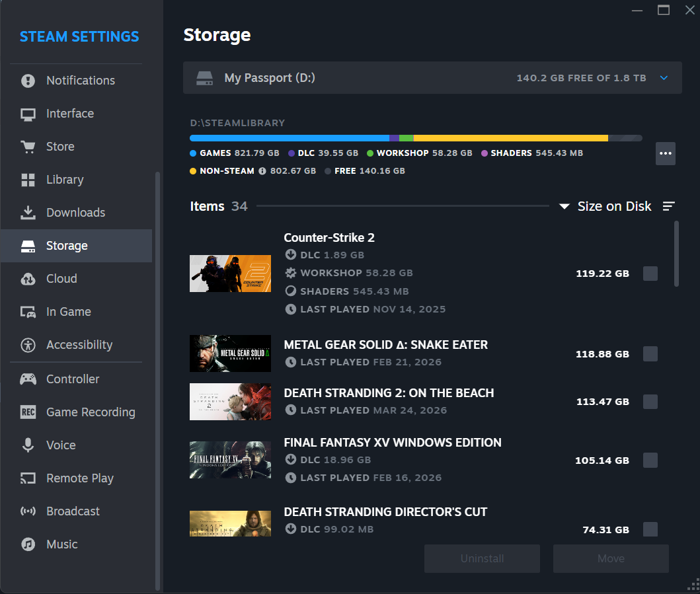The width and height of the screenshot is (700, 594).
Task: Click the Death Stranding 2 thumbnail
Action: [230, 402]
